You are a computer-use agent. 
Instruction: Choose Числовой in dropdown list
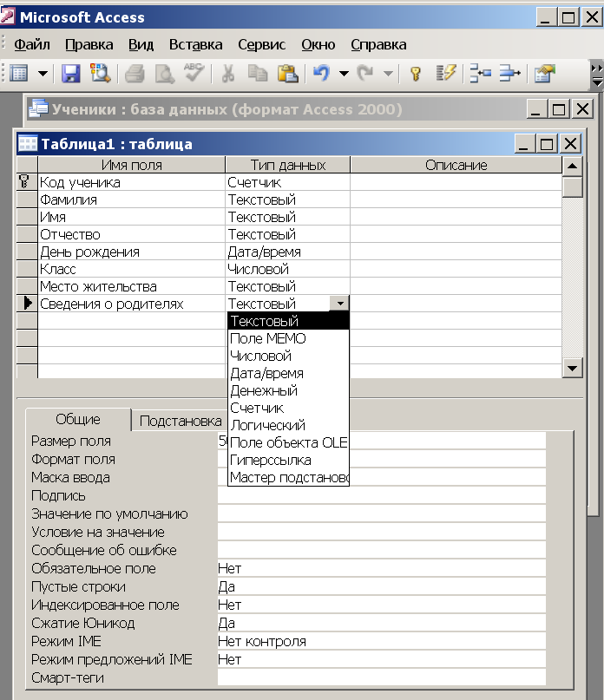[288, 356]
